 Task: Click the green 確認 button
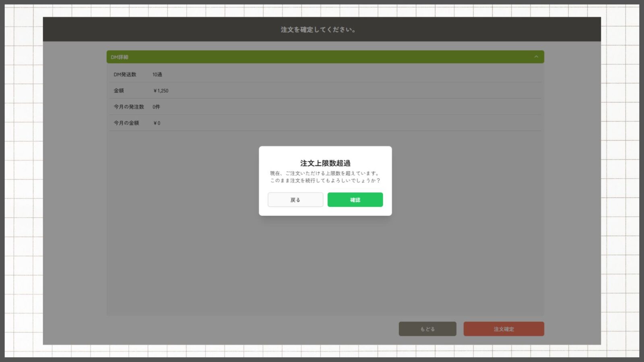click(355, 200)
